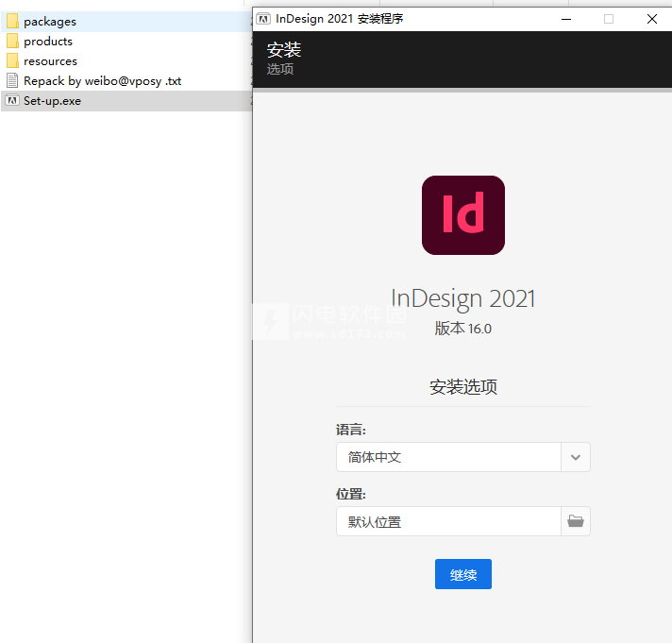Select the packages folder name
The width and height of the screenshot is (672, 643).
[50, 22]
